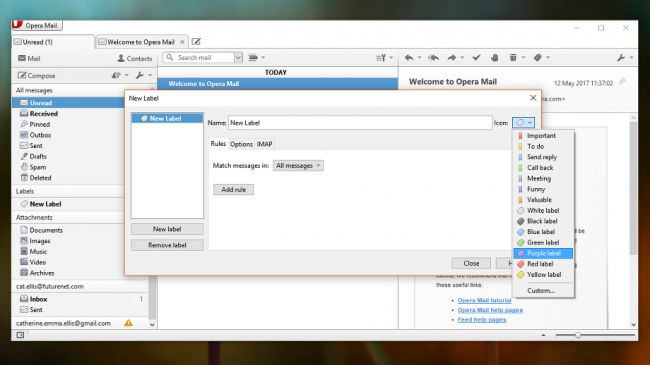The height and width of the screenshot is (365, 650).
Task: Choose White label from icon list
Action: click(x=543, y=210)
